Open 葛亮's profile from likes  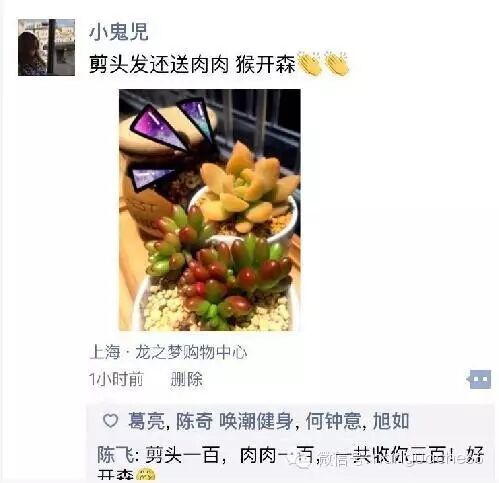(146, 421)
